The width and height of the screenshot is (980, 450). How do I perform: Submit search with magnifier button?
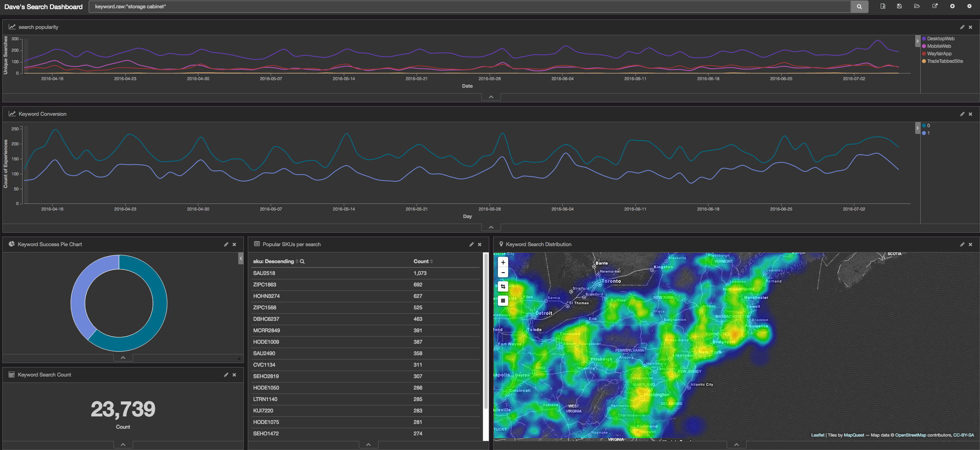859,7
